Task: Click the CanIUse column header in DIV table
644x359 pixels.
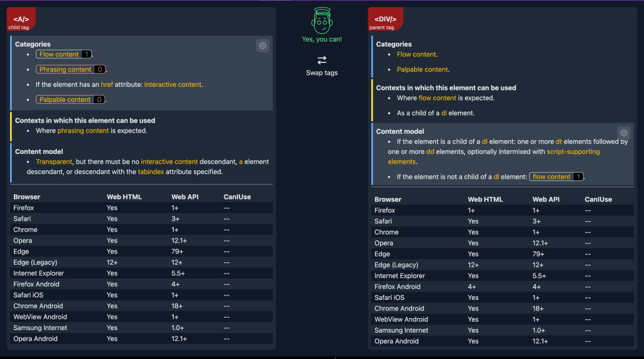Action: (x=598, y=199)
